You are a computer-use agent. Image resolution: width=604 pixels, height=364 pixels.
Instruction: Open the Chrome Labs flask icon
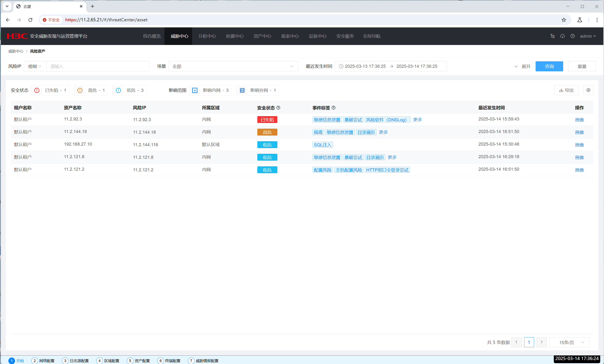tap(580, 20)
